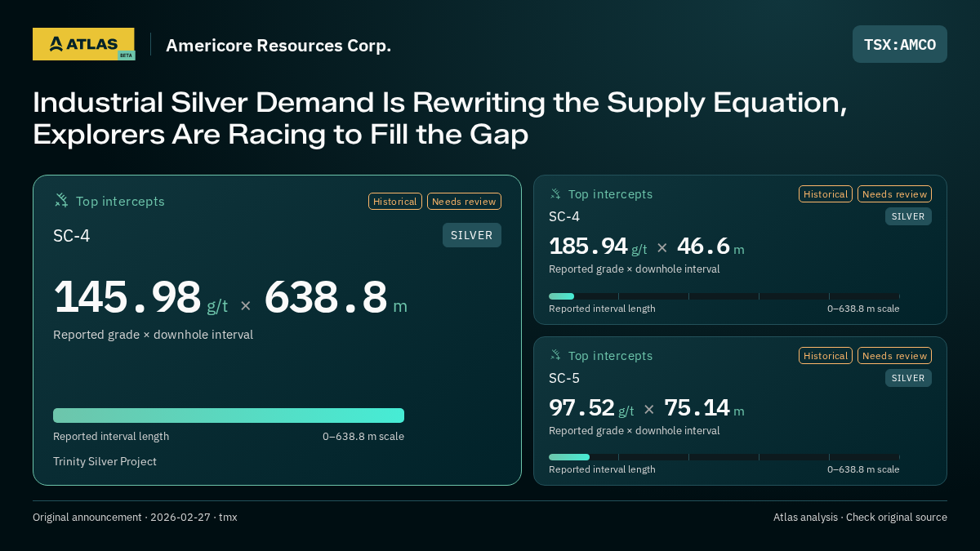Click the 46.6 interval value
Screen dimensions: 980x551
[x=703, y=246]
